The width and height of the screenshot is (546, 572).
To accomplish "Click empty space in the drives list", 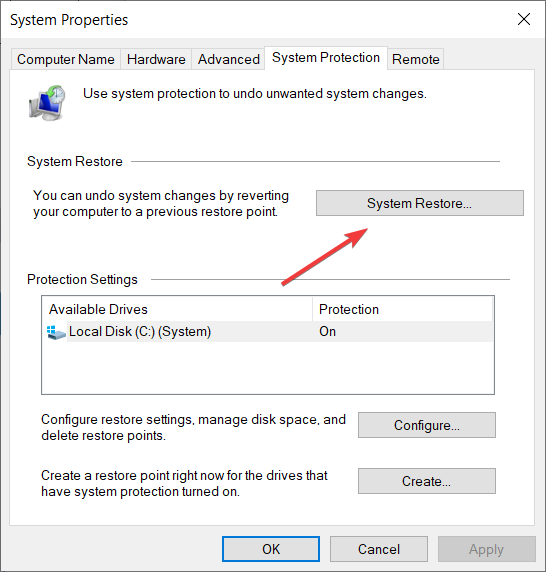I will click(x=267, y=368).
